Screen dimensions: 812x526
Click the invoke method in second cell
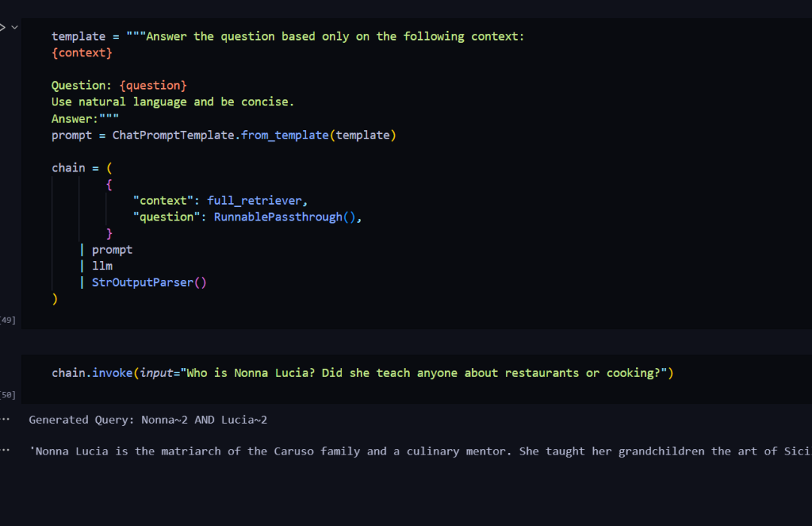(112, 373)
